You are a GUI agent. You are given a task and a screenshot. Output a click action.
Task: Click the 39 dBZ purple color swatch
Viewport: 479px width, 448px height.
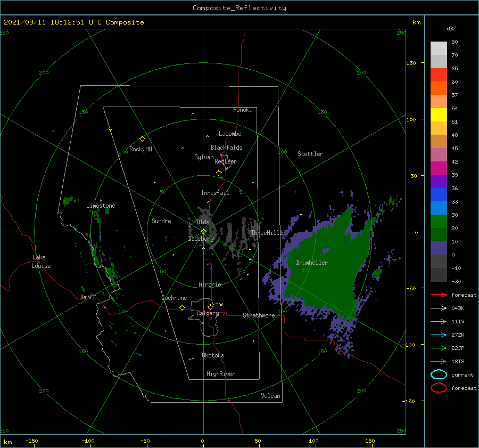[439, 182]
